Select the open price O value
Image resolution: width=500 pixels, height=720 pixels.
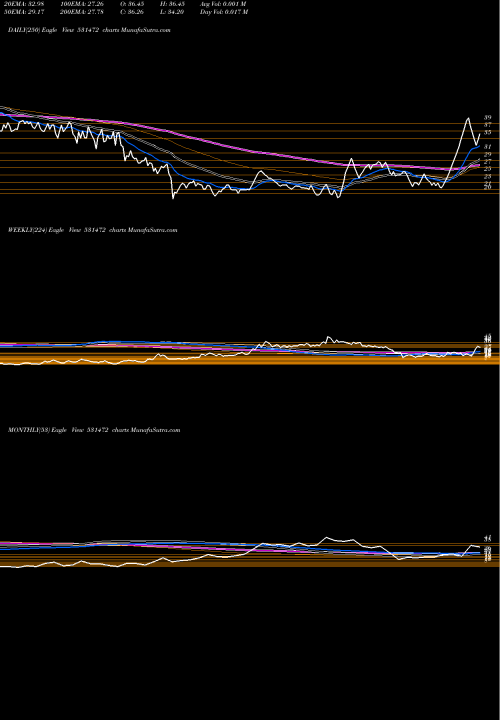pyautogui.click(x=132, y=4)
